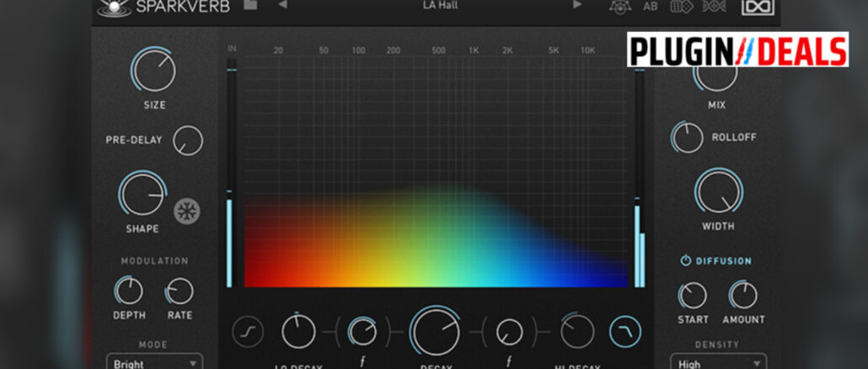Toggle the Diffusion power button
Image resolution: width=868 pixels, height=369 pixels.
tap(686, 260)
